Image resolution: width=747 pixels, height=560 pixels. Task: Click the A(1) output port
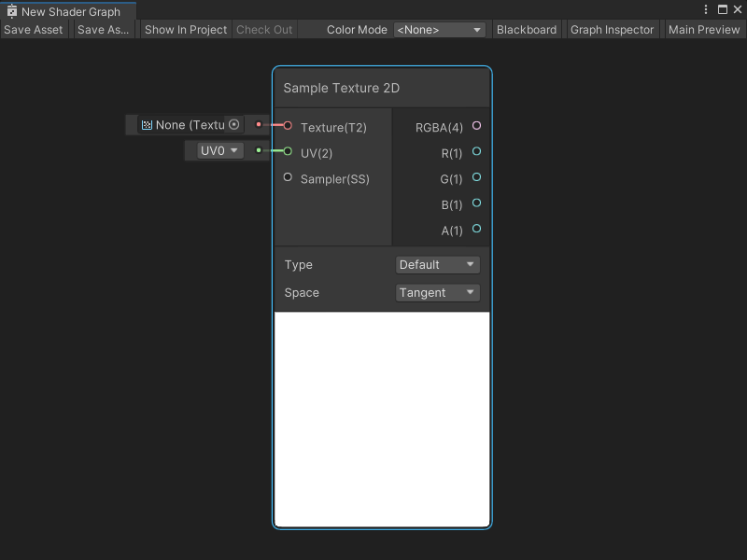tap(476, 229)
